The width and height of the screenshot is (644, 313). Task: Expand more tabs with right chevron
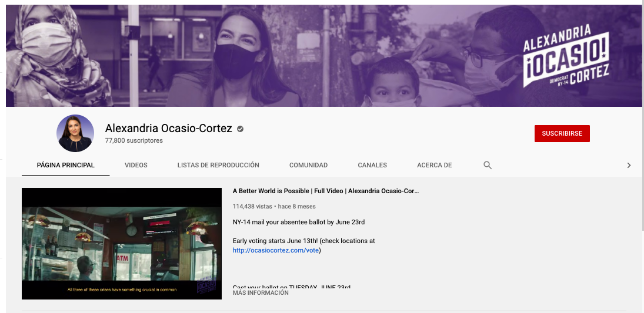coord(629,166)
